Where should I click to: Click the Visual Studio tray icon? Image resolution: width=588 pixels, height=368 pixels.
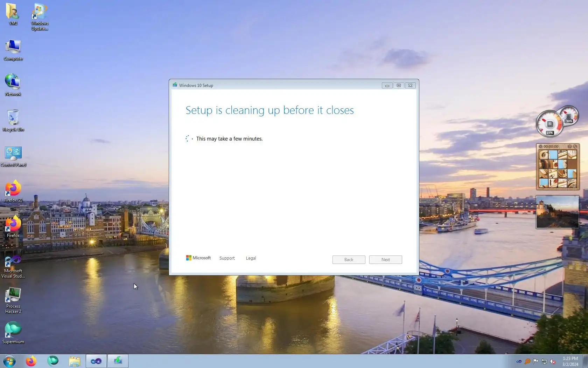click(x=519, y=361)
